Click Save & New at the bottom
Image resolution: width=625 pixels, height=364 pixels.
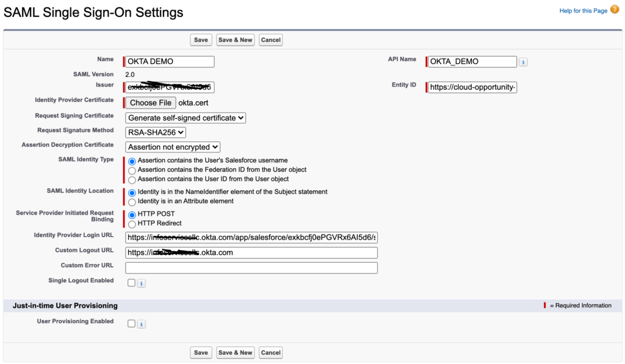235,352
